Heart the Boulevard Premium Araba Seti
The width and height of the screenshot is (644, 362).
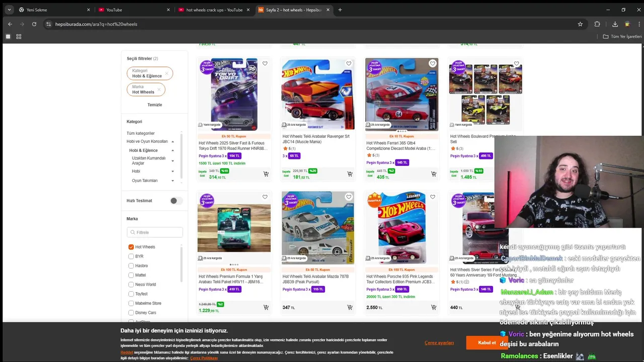coord(516,63)
